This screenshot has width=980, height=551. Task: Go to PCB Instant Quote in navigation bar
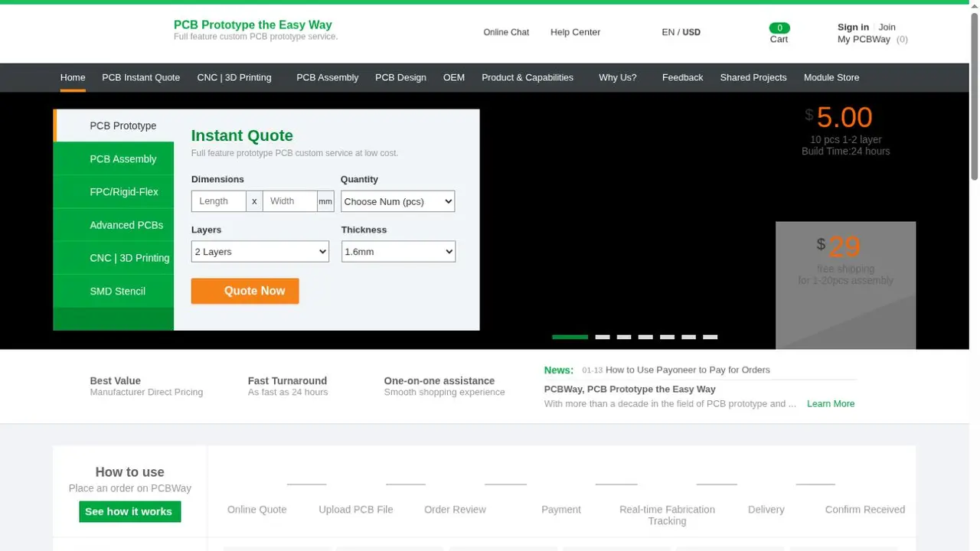point(141,77)
